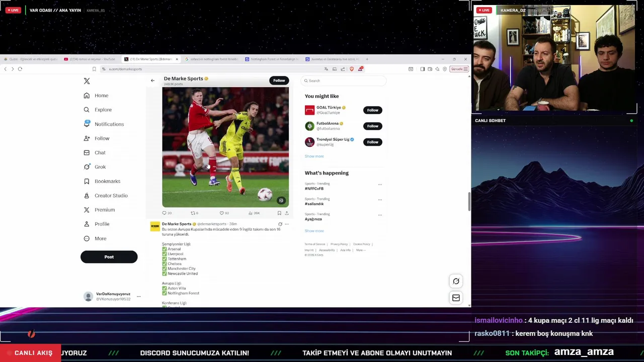Open the football match photo
This screenshot has width=644, height=362.
coord(225,147)
